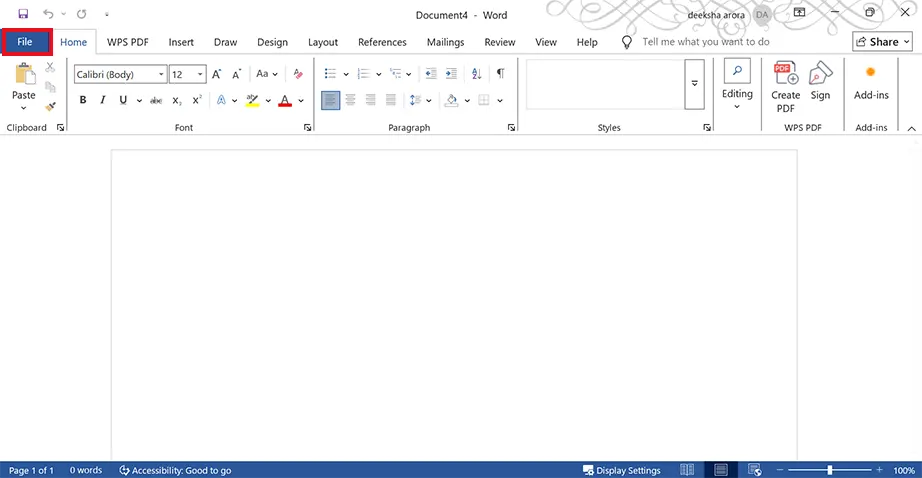Apply red font color
The width and height of the screenshot is (922, 478).
[285, 100]
